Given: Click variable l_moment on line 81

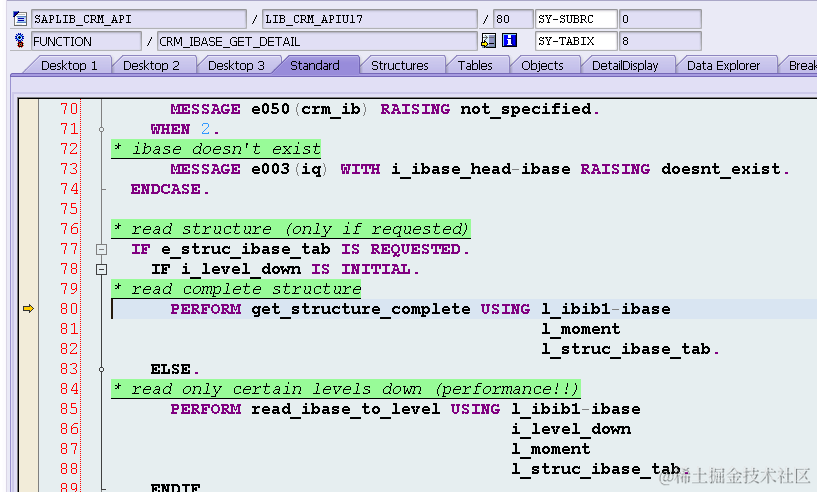Looking at the screenshot, I should tap(580, 329).
